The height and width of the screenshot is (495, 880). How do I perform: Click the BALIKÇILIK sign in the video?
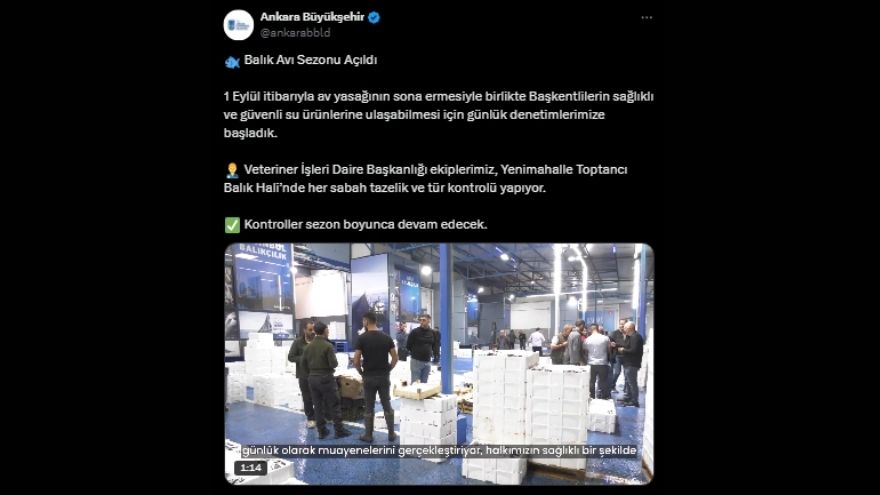pos(262,251)
